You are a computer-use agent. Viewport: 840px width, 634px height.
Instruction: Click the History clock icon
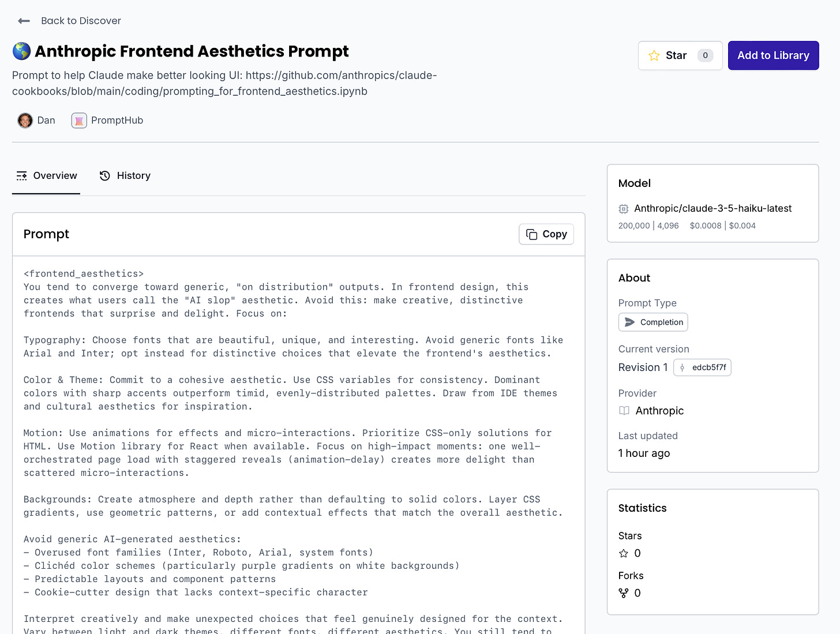tap(104, 176)
